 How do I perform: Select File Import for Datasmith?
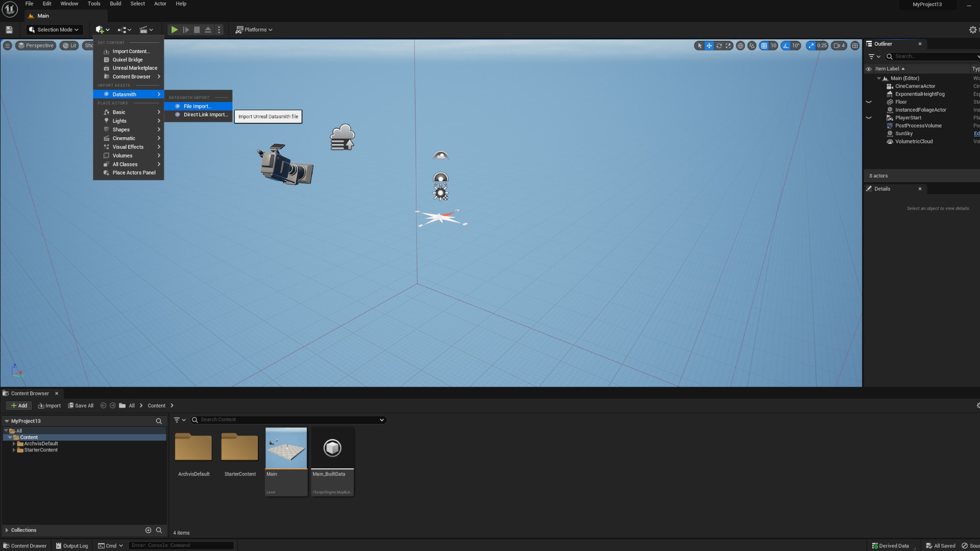(x=197, y=106)
